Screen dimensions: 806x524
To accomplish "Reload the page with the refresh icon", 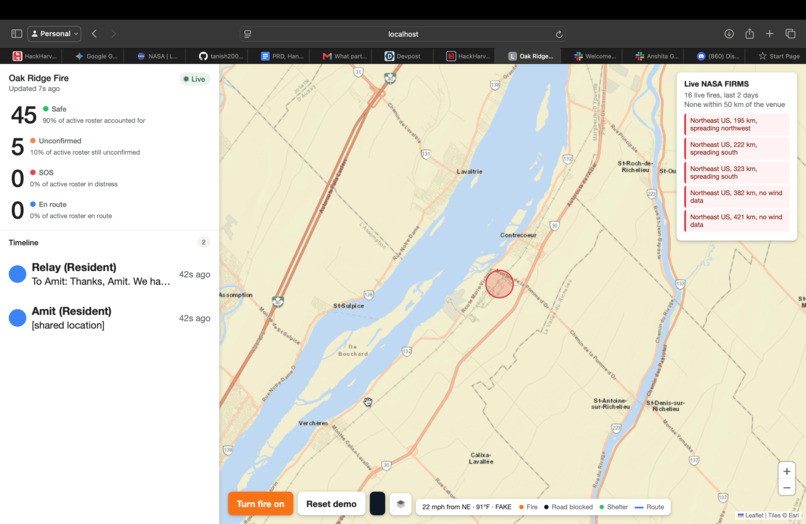I will tap(559, 34).
